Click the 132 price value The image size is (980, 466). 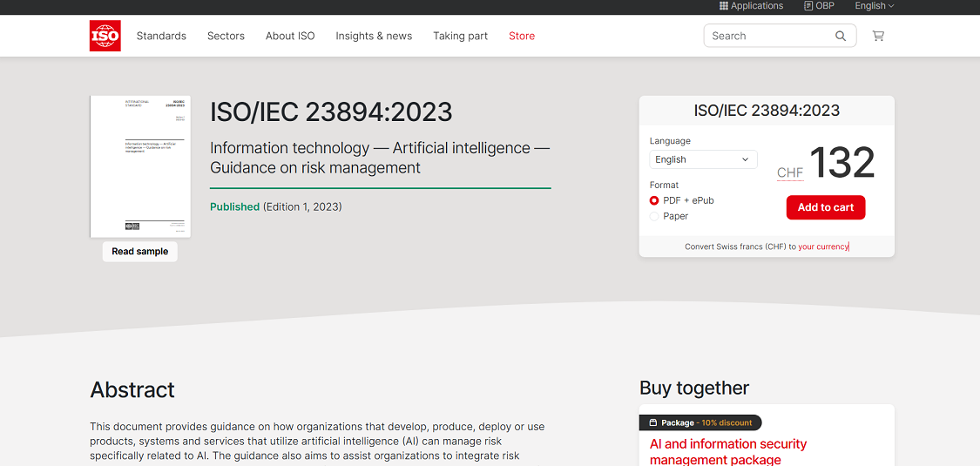tap(842, 162)
